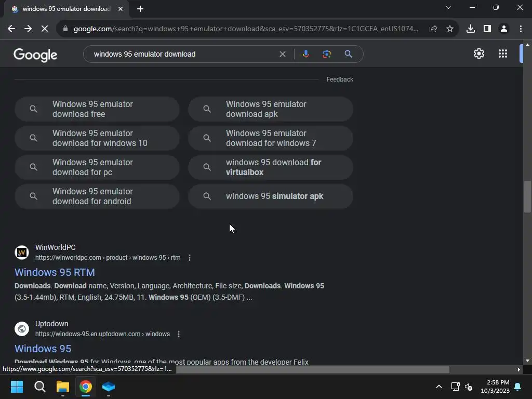532x399 pixels.
Task: Open more options for Uptodown result
Action: point(179,334)
